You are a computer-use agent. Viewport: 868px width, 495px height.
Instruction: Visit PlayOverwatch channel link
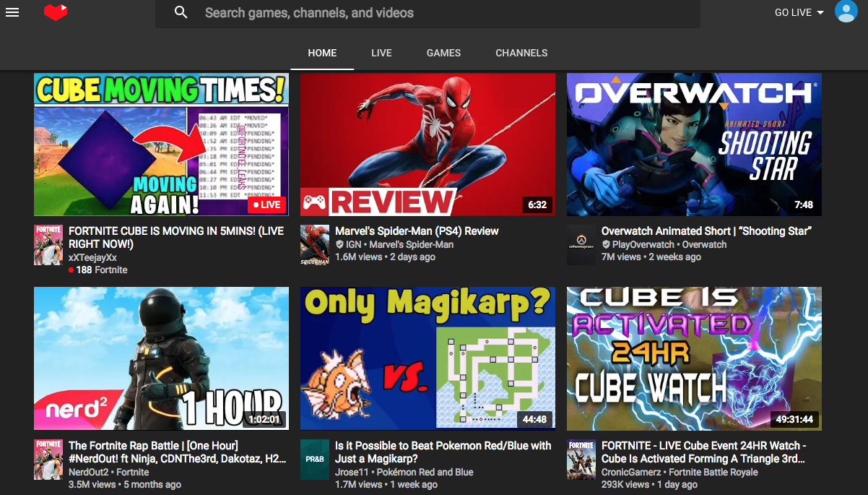(643, 245)
